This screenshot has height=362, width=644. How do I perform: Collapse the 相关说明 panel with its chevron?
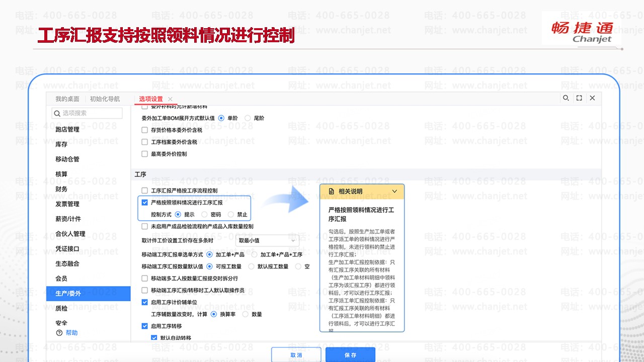pyautogui.click(x=394, y=192)
